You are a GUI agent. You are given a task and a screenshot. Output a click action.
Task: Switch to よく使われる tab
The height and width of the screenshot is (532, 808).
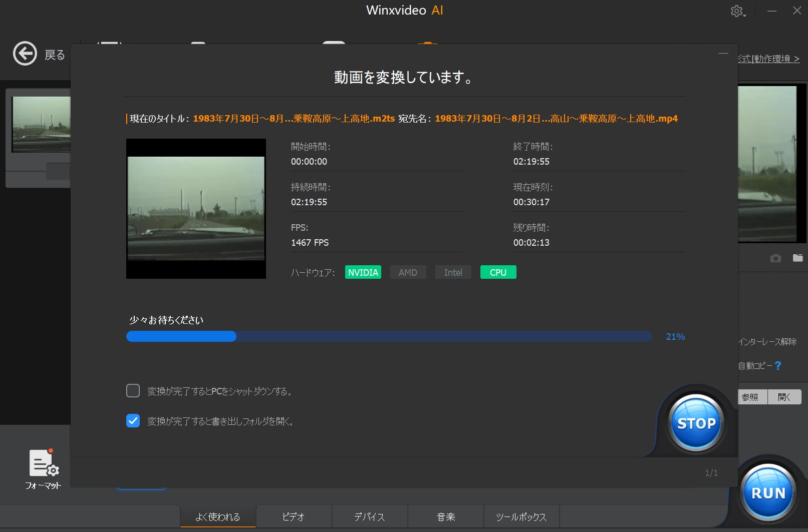218,516
